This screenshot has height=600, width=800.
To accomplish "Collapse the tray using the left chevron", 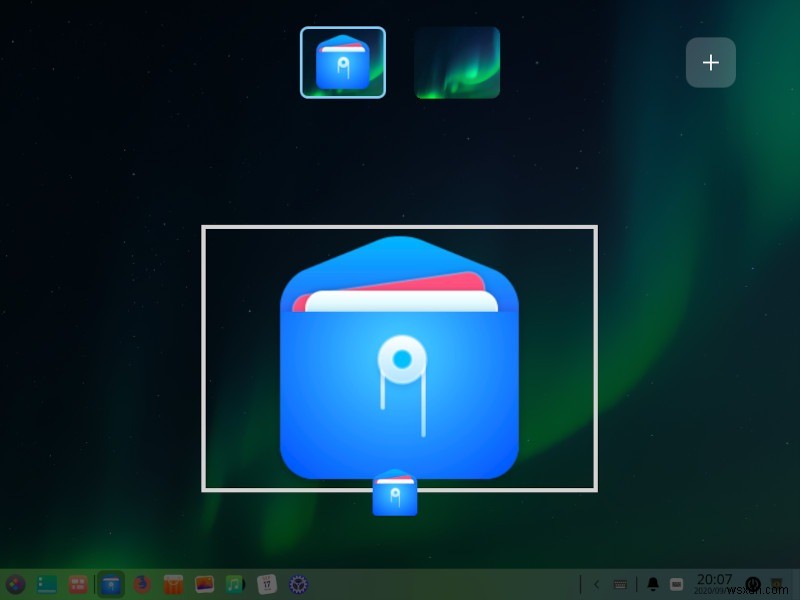I will tap(597, 583).
